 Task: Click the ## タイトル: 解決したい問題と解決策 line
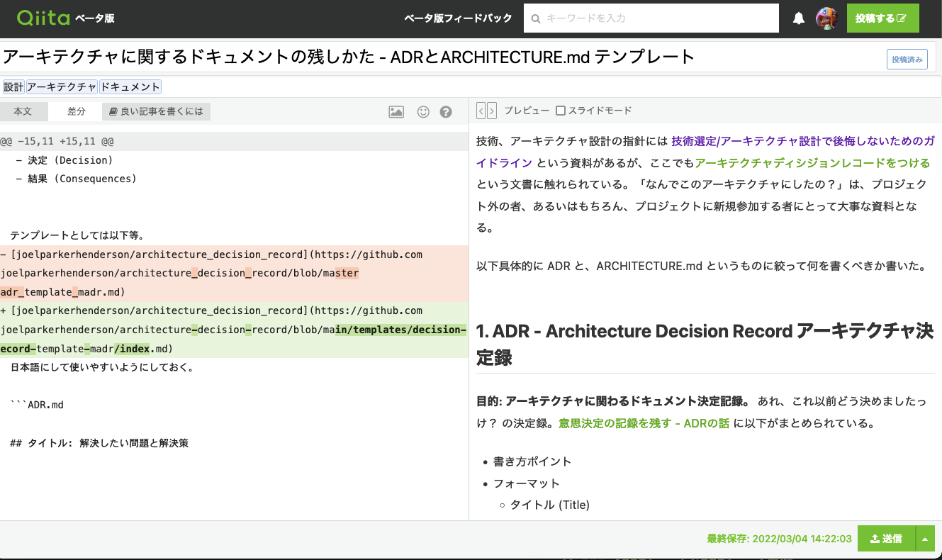point(99,443)
